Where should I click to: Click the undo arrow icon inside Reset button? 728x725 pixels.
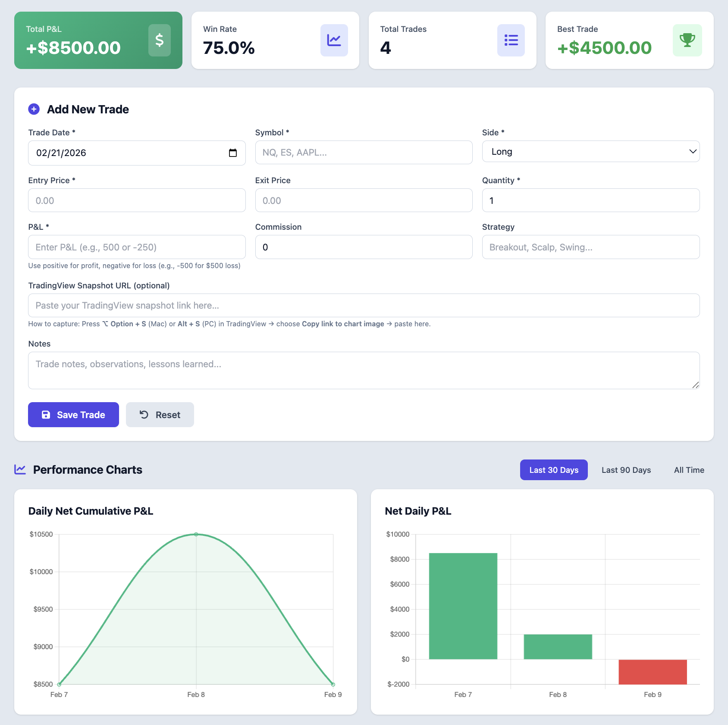point(144,414)
